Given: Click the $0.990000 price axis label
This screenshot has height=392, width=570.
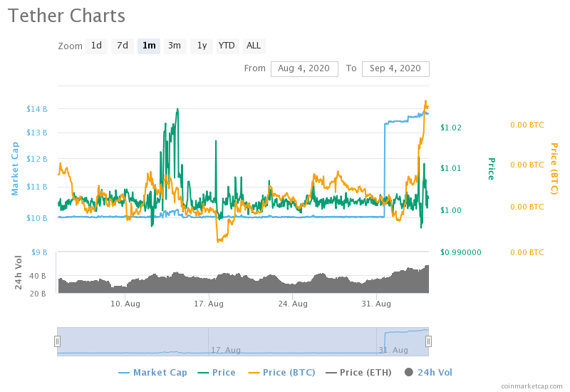Looking at the screenshot, I should [x=460, y=252].
